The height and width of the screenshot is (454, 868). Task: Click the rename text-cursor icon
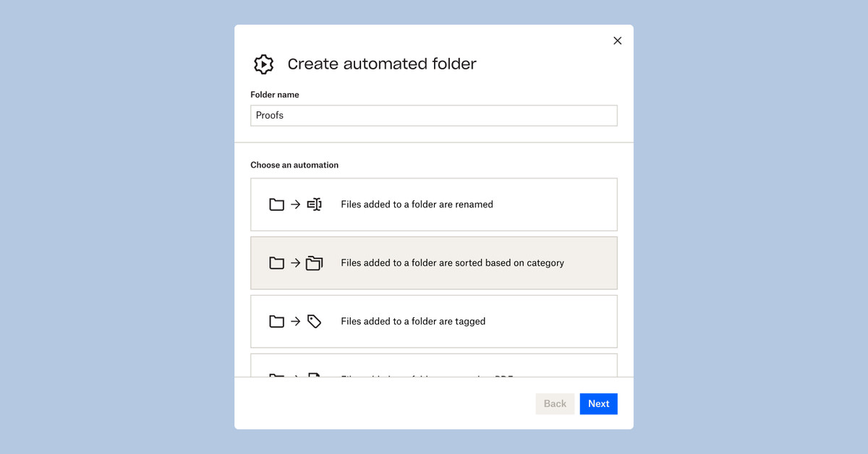314,205
